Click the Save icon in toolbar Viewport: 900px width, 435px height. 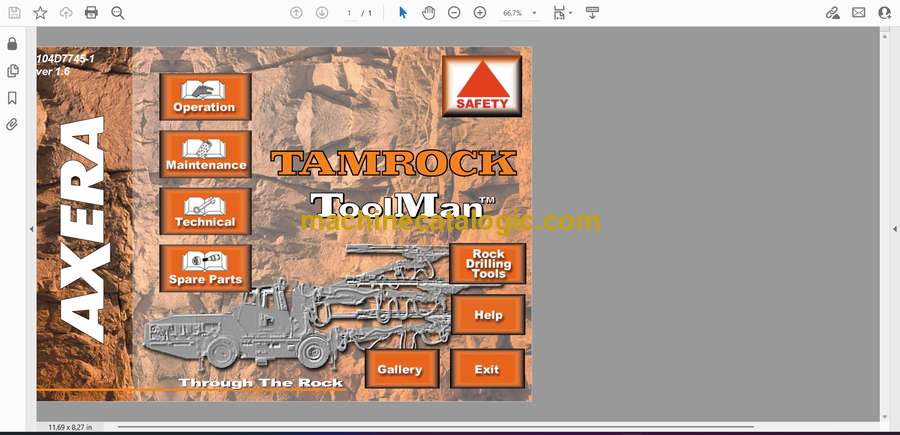click(14, 13)
